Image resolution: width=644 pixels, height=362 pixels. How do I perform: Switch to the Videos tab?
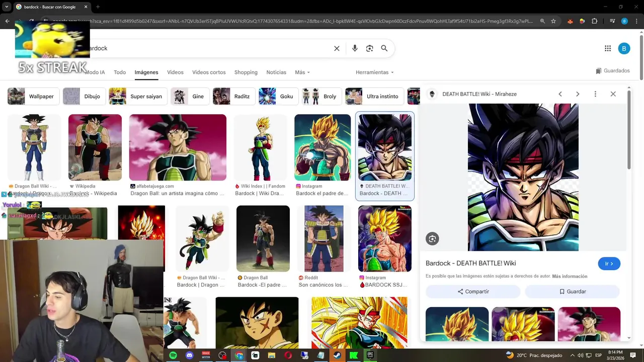(x=175, y=72)
